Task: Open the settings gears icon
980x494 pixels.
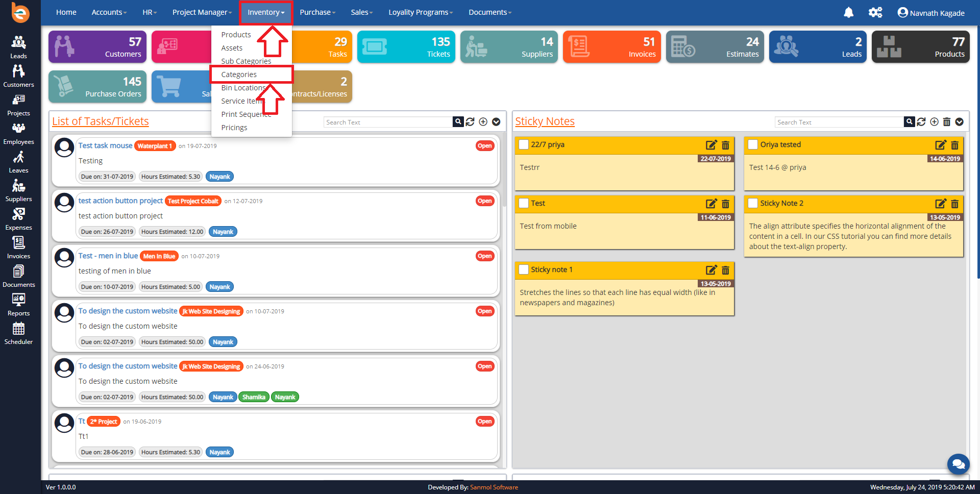Action: tap(875, 12)
